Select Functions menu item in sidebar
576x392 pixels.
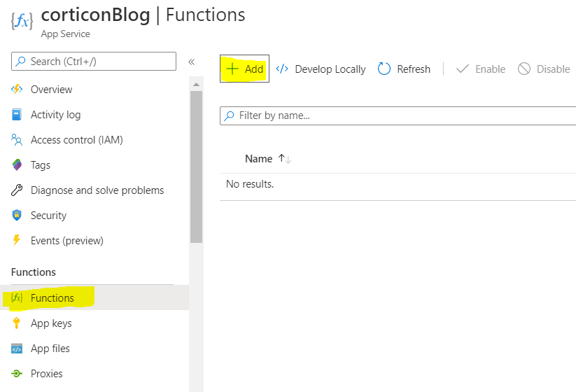pos(52,298)
